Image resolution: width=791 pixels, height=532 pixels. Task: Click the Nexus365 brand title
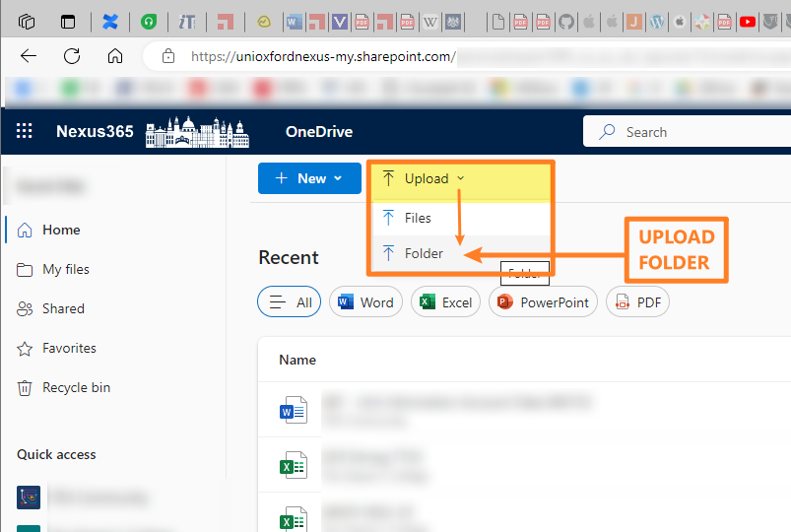[x=95, y=131]
